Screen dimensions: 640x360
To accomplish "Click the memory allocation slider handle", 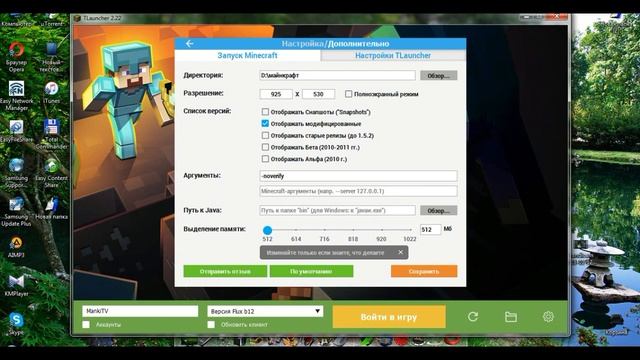I will 267,230.
